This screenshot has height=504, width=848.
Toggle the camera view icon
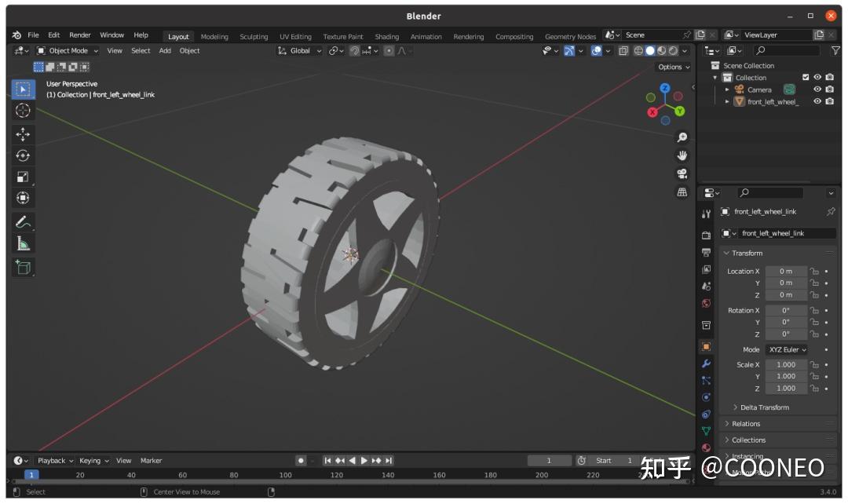pos(682,173)
